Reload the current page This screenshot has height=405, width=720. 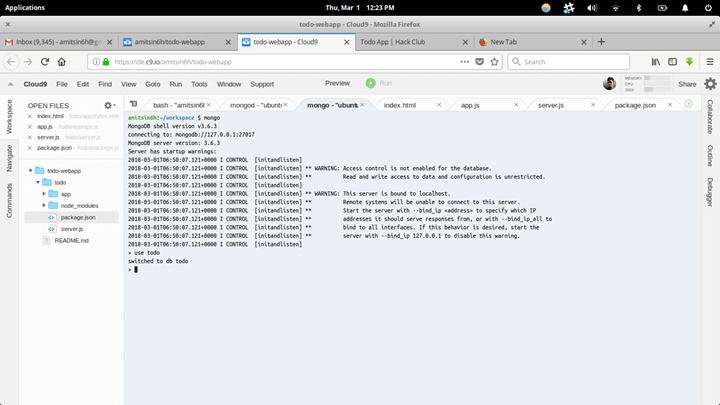coord(45,62)
